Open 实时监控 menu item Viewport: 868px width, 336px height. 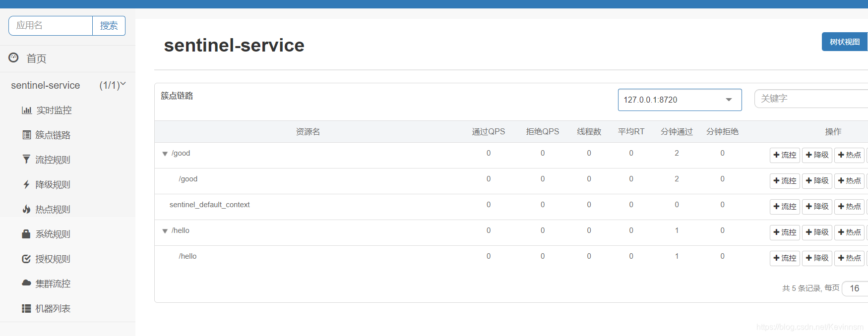[54, 110]
